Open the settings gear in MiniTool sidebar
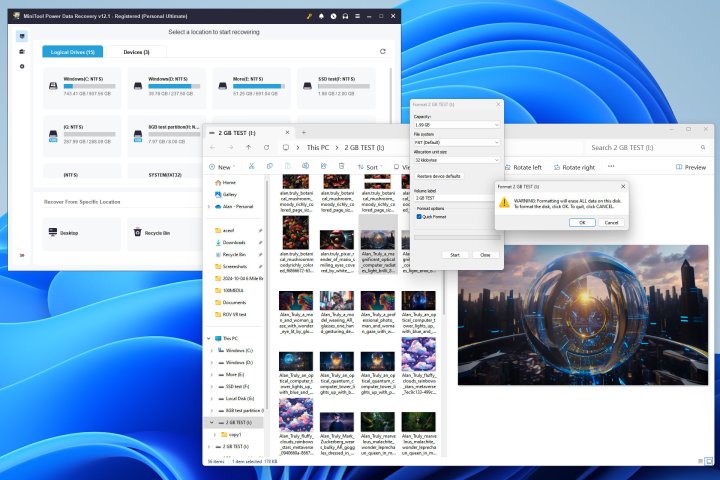Image resolution: width=720 pixels, height=480 pixels. coord(22,67)
